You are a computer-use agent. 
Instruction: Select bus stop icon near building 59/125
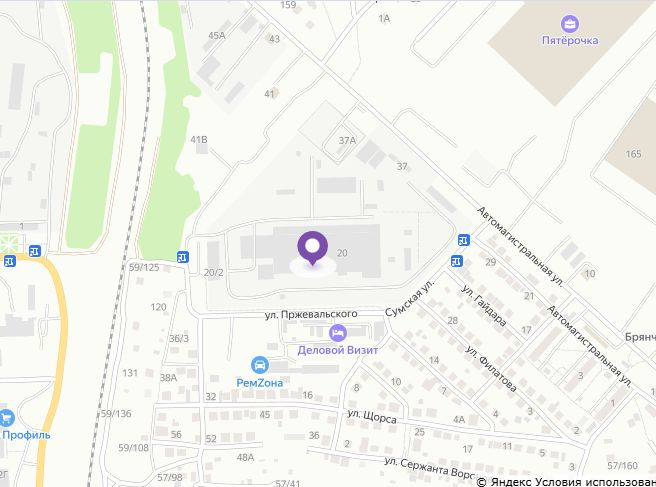tap(182, 256)
